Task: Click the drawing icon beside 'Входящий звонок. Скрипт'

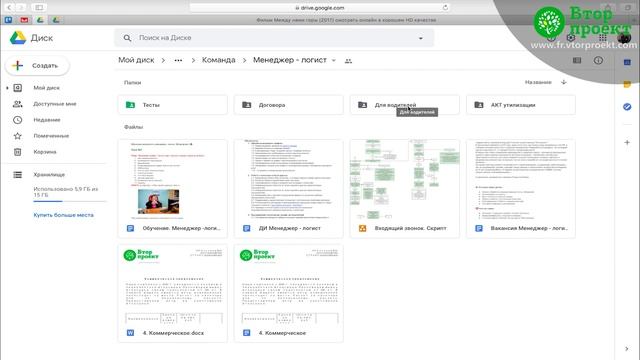Action: pyautogui.click(x=362, y=228)
